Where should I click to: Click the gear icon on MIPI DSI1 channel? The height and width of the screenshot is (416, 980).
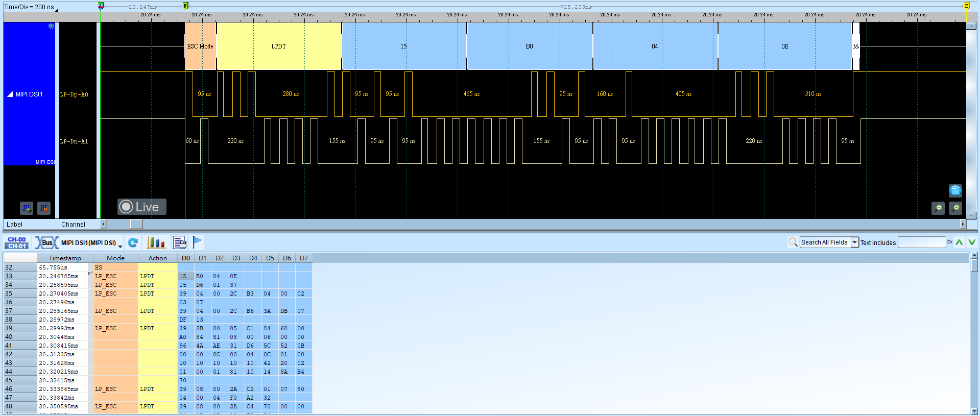coord(51,26)
